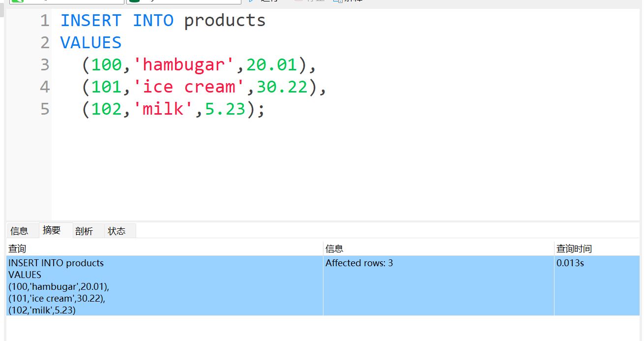Sort by the 查询时间 column header

pos(574,249)
